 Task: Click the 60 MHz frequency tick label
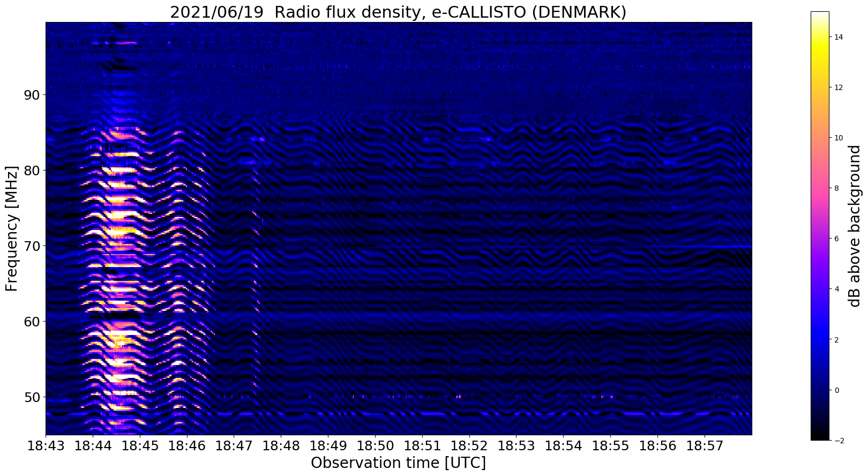pyautogui.click(x=32, y=322)
